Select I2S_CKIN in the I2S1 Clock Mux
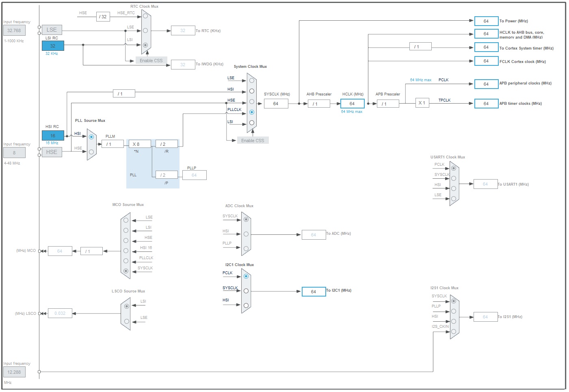 [x=454, y=331]
